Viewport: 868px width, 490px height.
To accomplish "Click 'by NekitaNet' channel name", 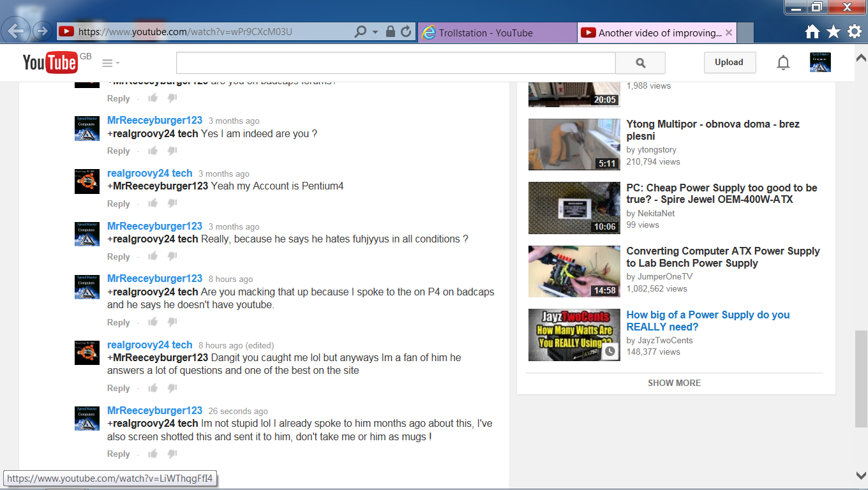I will click(650, 213).
